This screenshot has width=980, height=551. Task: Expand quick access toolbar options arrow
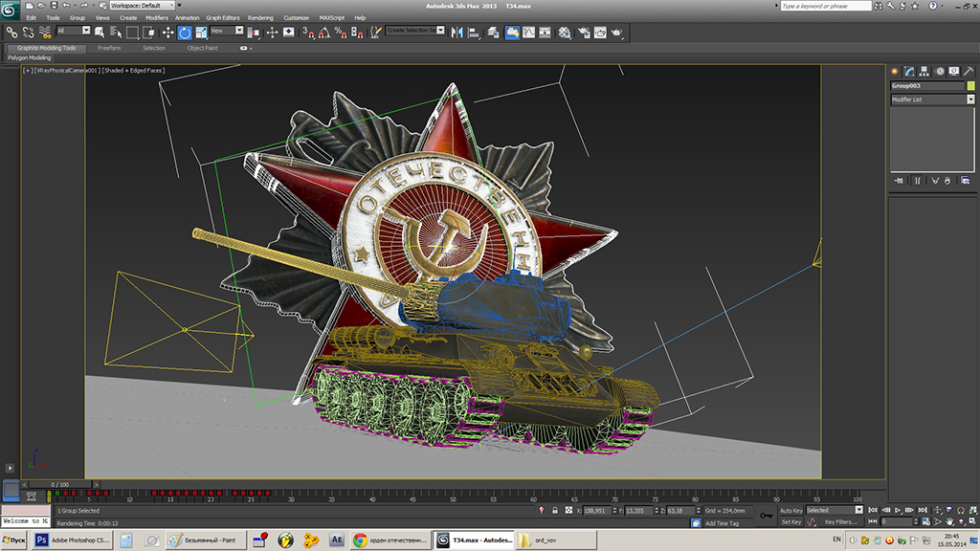[180, 6]
